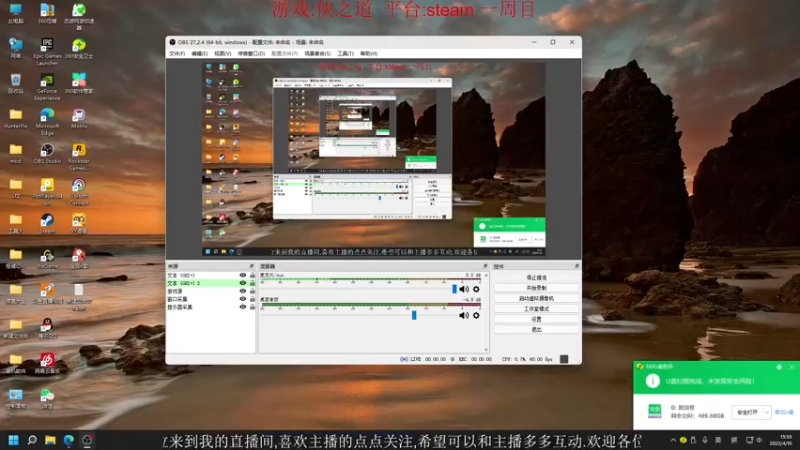The image size is (800, 450).
Task: Lock the 窗口采集 source
Action: [x=252, y=299]
